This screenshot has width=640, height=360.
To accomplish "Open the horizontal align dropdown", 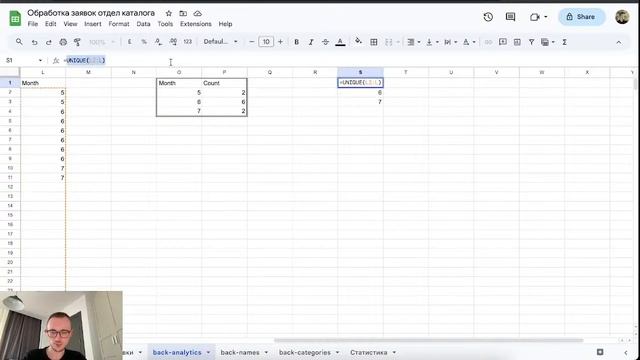I will 413,42.
